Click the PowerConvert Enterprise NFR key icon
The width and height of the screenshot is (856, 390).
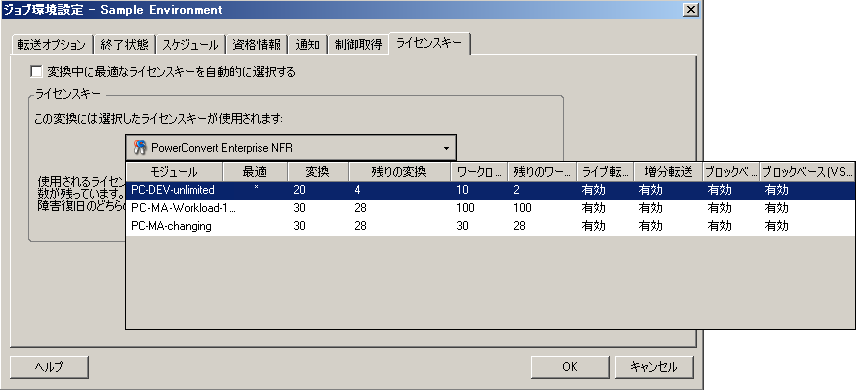(x=140, y=147)
